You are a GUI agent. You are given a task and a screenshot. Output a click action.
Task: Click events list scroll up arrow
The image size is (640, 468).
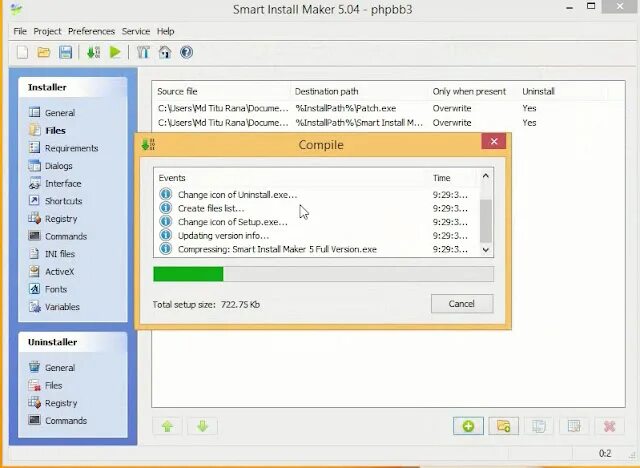[x=486, y=176]
